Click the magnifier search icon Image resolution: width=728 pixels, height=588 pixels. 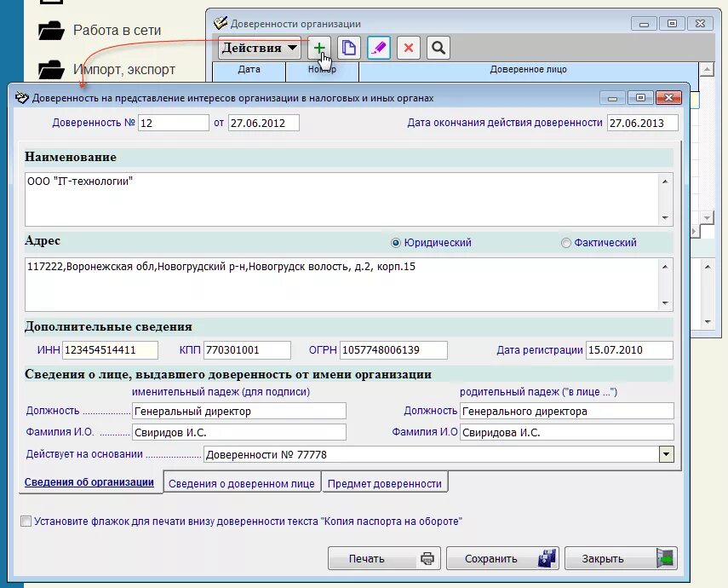click(439, 48)
